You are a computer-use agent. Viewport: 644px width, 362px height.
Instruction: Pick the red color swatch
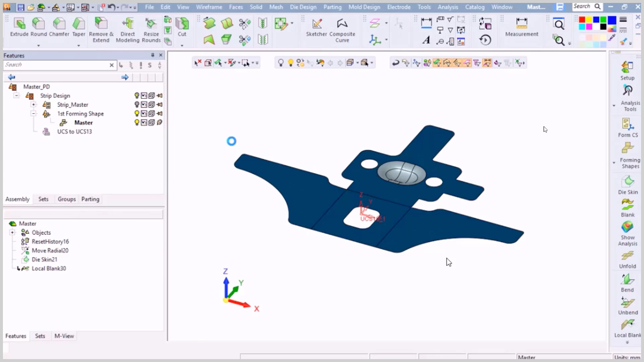coord(582,20)
